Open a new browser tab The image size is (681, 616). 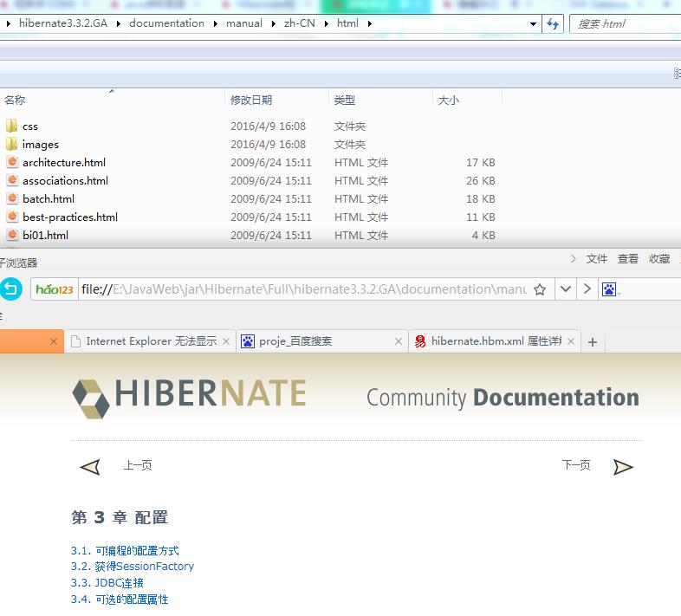pos(593,342)
